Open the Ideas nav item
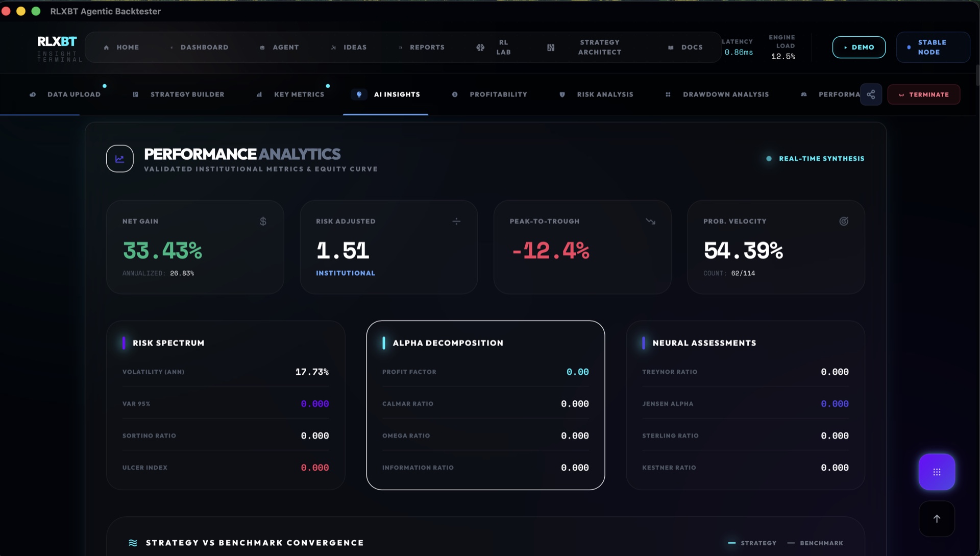This screenshot has width=980, height=556. pos(349,47)
